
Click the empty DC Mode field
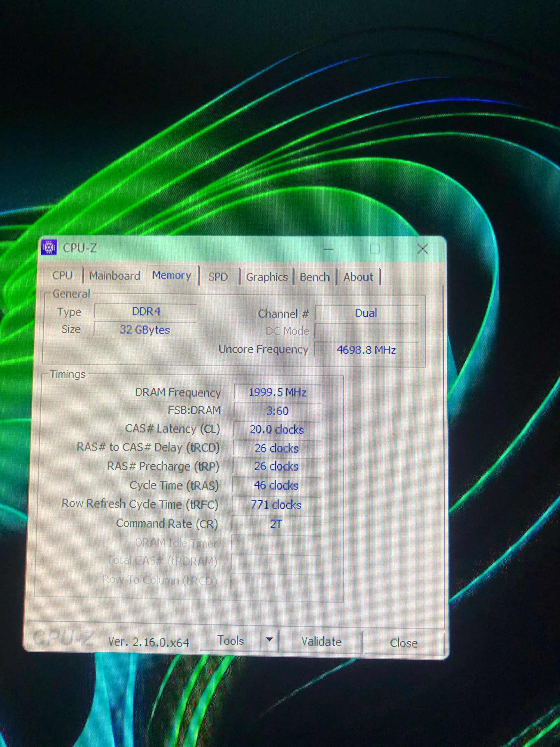coord(366,331)
